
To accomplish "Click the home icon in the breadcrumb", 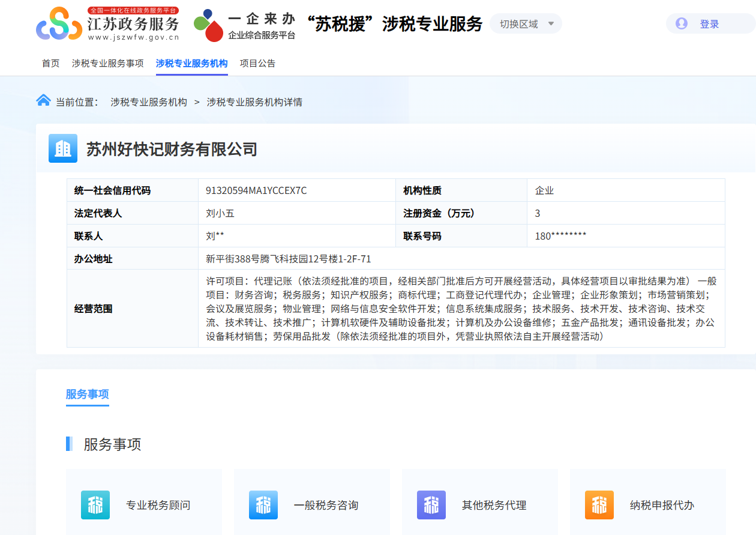I will (x=43, y=100).
